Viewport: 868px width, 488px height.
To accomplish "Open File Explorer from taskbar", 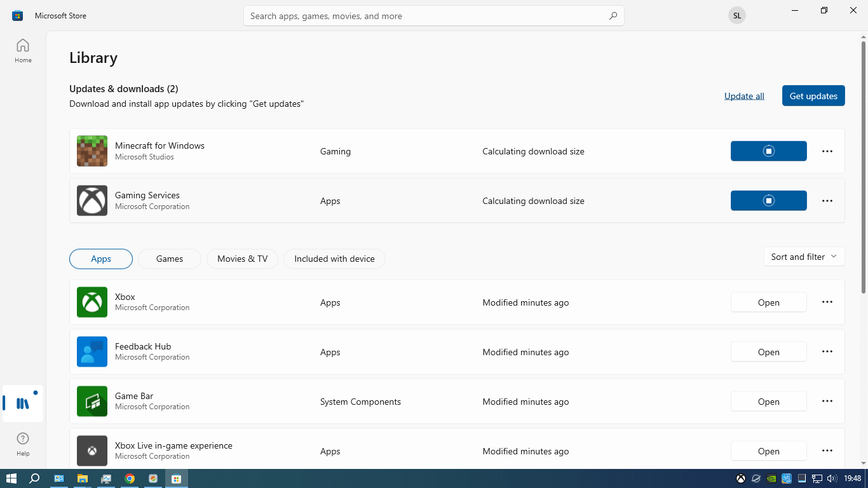I will click(x=83, y=478).
